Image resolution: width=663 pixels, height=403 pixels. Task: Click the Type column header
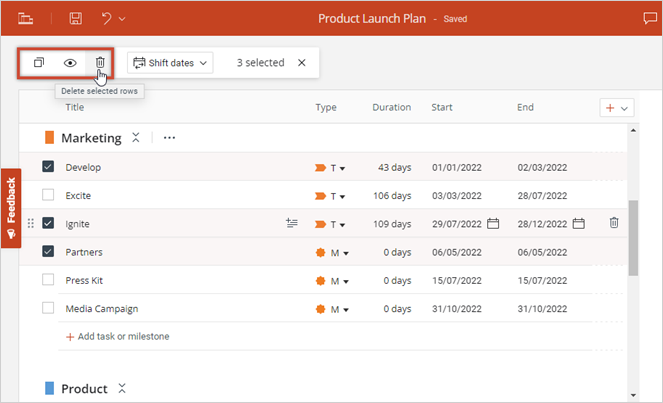pyautogui.click(x=326, y=107)
